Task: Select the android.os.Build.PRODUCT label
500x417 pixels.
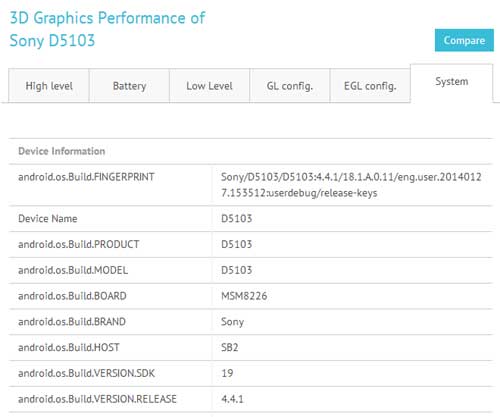Action: click(79, 244)
